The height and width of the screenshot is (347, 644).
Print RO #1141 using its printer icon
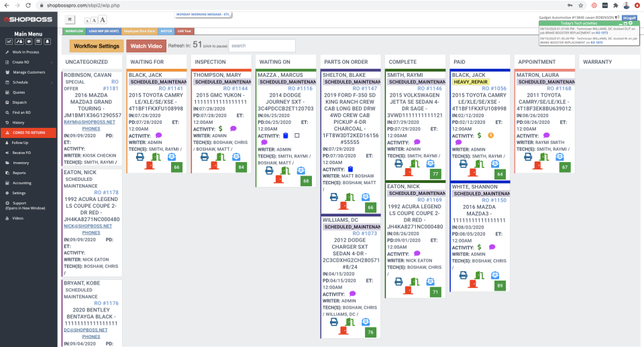[140, 157]
